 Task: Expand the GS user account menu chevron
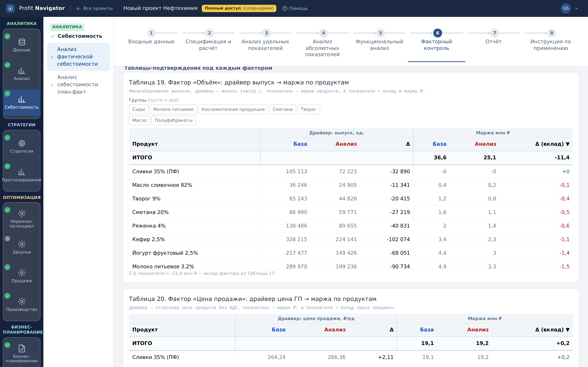pyautogui.click(x=577, y=8)
